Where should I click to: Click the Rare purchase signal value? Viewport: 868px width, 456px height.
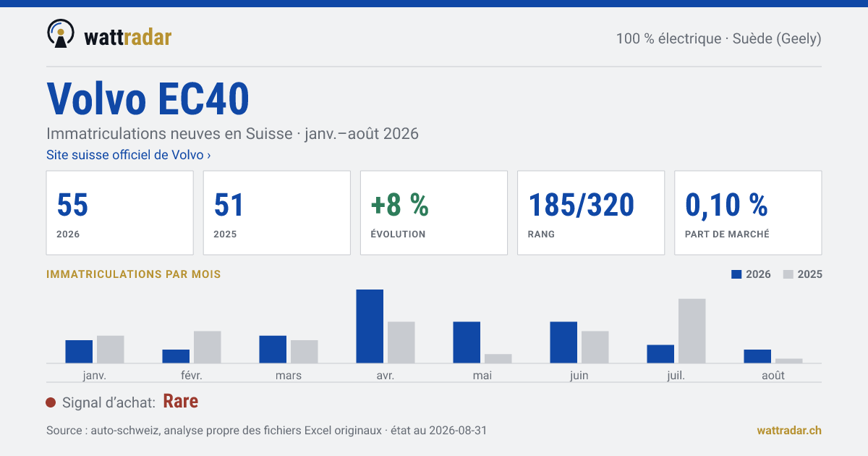click(x=181, y=402)
